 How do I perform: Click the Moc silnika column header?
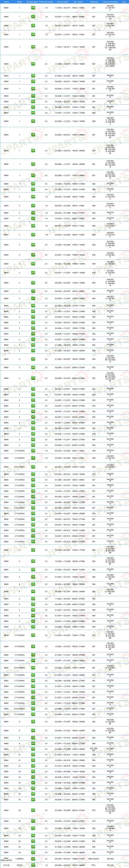pyautogui.click(x=79, y=2)
